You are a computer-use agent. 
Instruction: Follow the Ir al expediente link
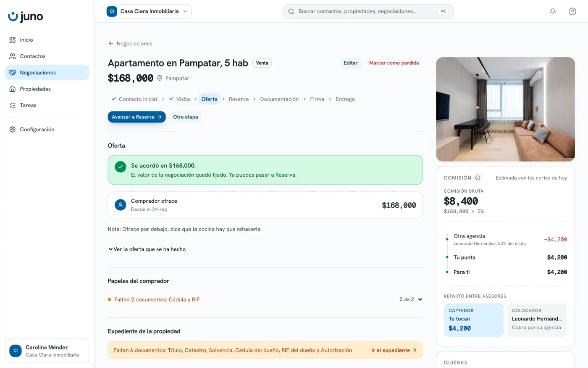394,350
